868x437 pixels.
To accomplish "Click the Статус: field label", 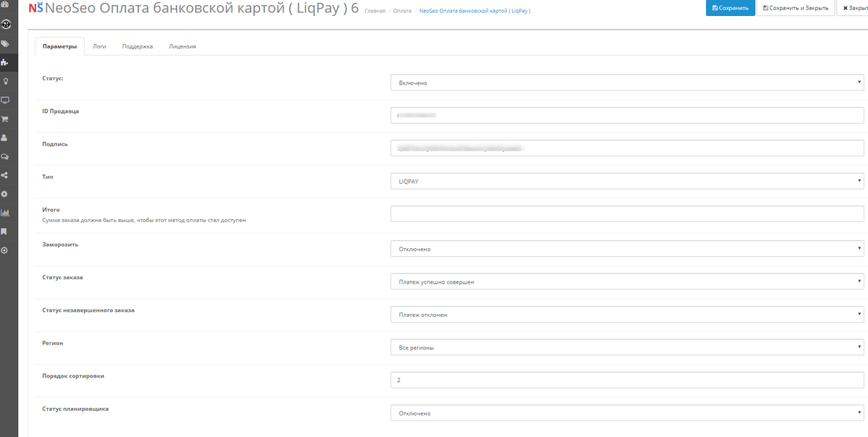I will (53, 77).
